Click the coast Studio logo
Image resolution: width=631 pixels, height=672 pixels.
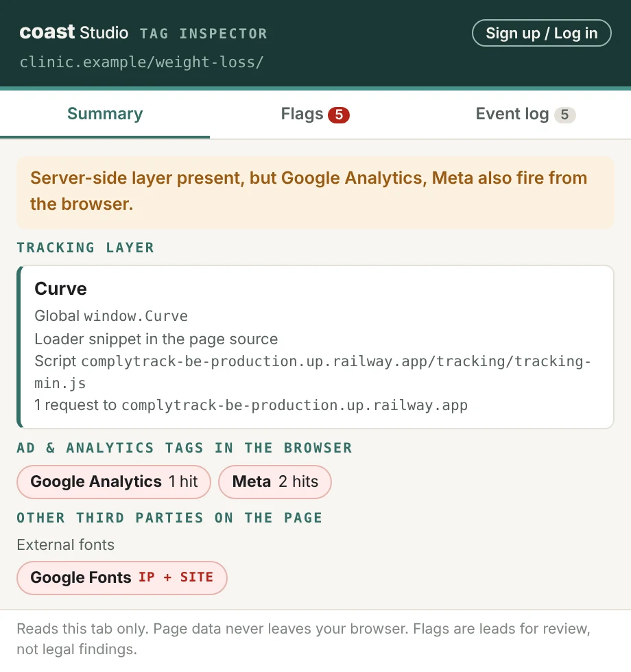[x=74, y=32]
